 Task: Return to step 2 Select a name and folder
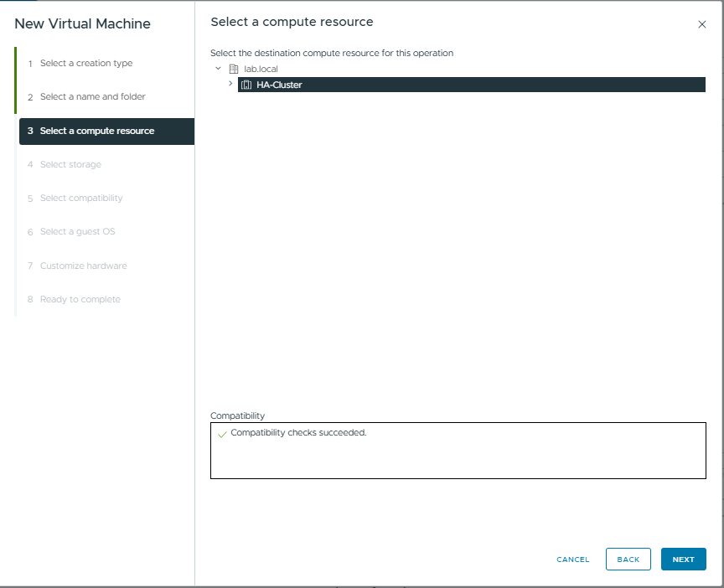tap(92, 97)
